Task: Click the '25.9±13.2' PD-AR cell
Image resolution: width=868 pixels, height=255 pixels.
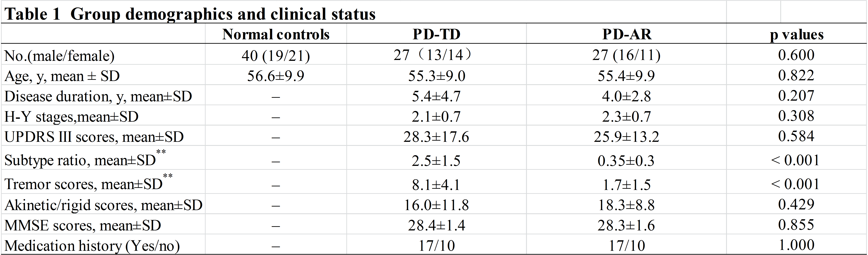Action: pos(626,137)
